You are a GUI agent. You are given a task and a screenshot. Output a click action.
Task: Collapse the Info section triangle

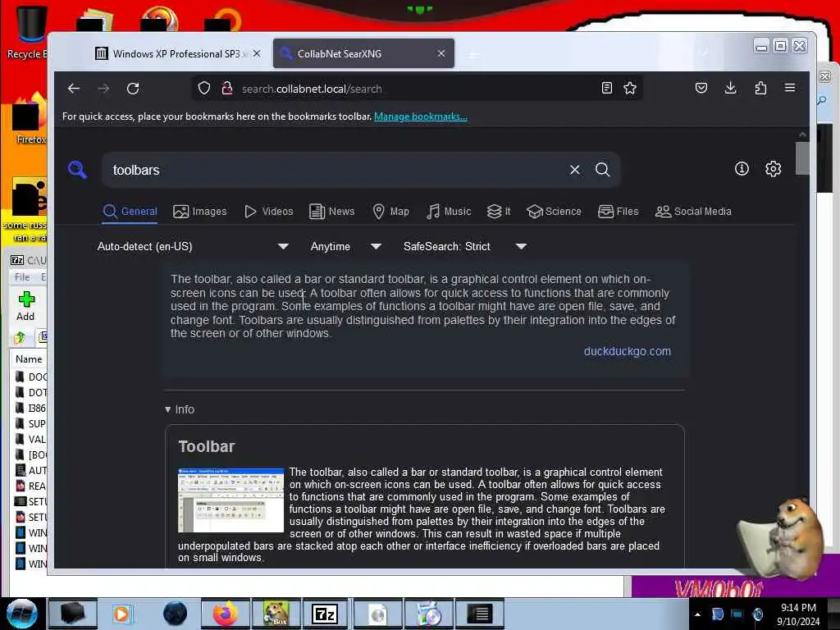tap(168, 410)
